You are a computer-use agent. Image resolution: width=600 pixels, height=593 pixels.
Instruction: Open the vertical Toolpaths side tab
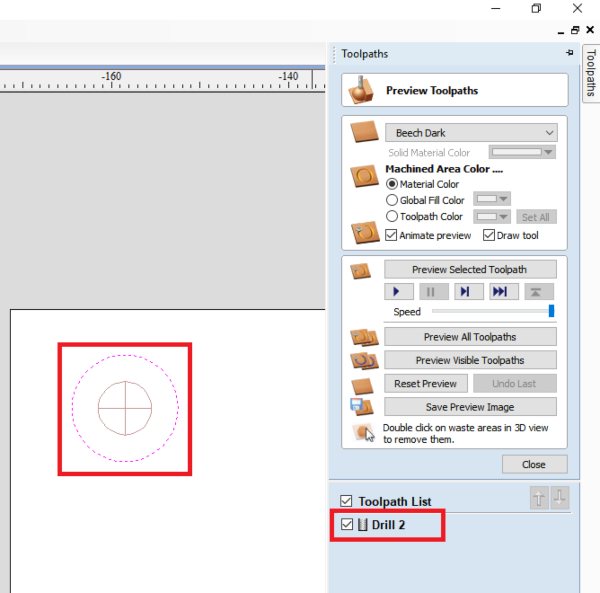(591, 73)
